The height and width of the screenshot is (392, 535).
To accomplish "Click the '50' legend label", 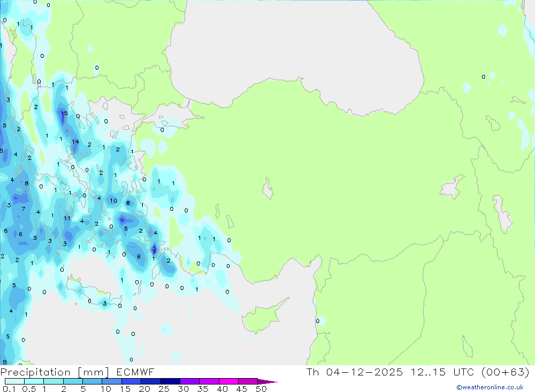I will coord(262,389).
